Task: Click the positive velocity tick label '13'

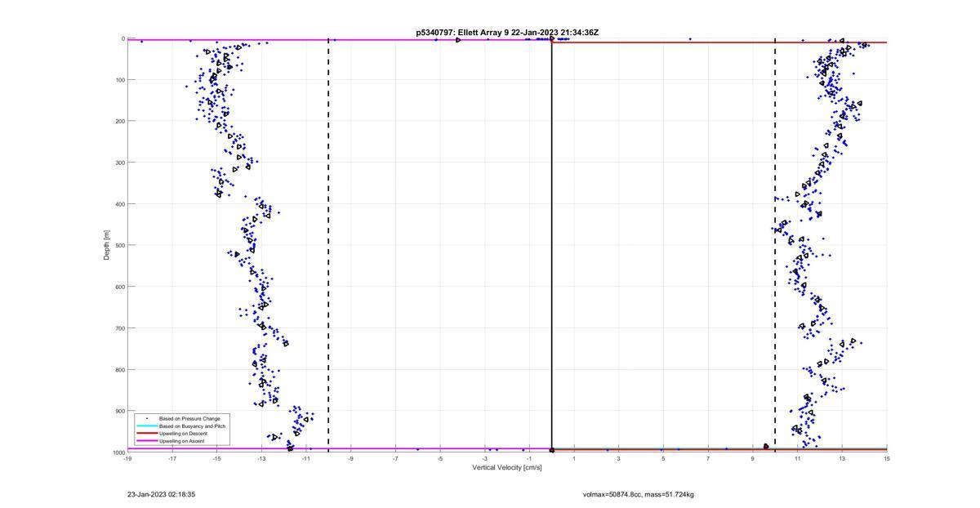Action: [842, 458]
